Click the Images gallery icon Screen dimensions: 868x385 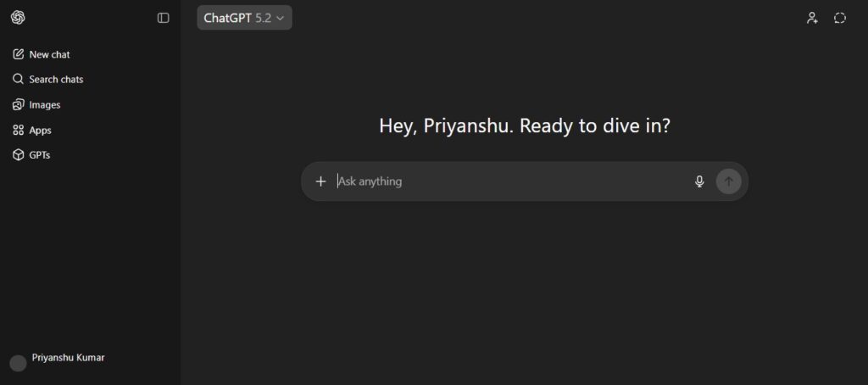[x=19, y=104]
